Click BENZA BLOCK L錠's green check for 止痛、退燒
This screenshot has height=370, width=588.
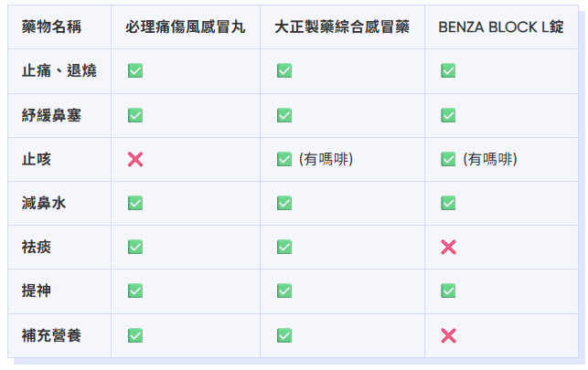(x=448, y=71)
